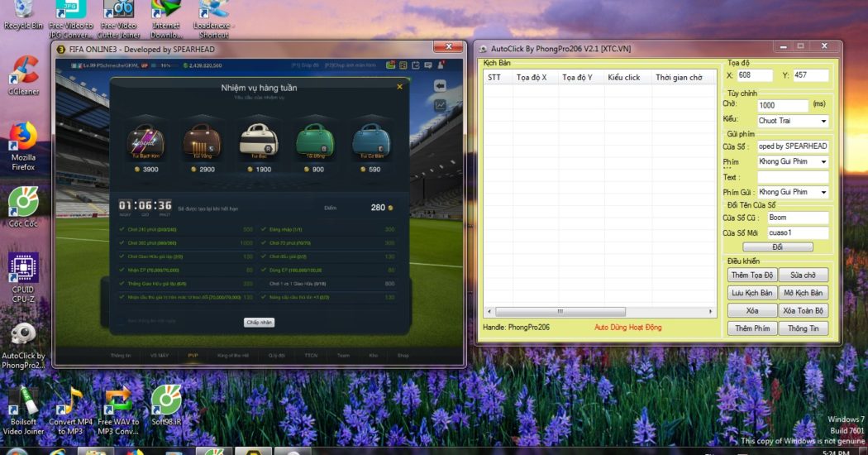868x455 pixels.
Task: Click the Đổi rename button
Action: click(777, 247)
